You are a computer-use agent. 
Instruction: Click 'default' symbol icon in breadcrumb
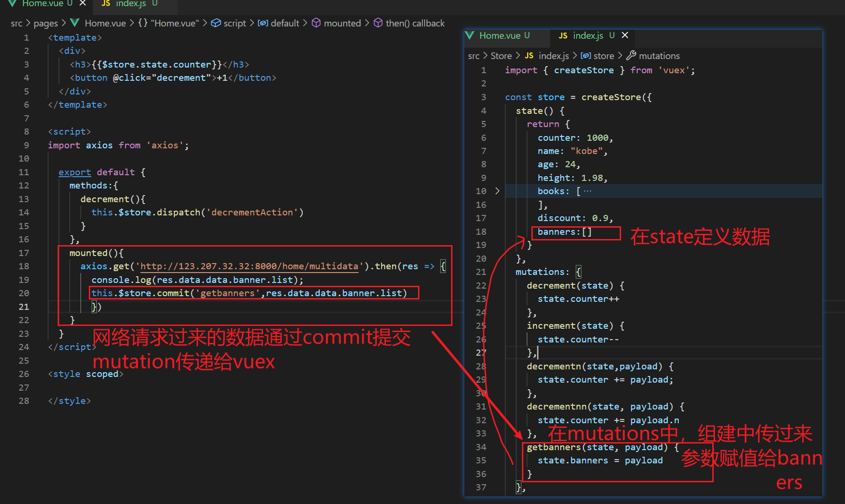point(263,23)
